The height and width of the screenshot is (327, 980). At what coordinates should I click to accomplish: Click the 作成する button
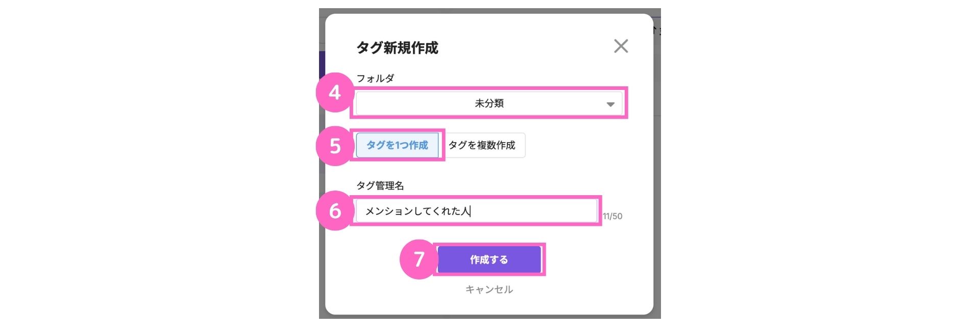[489, 260]
